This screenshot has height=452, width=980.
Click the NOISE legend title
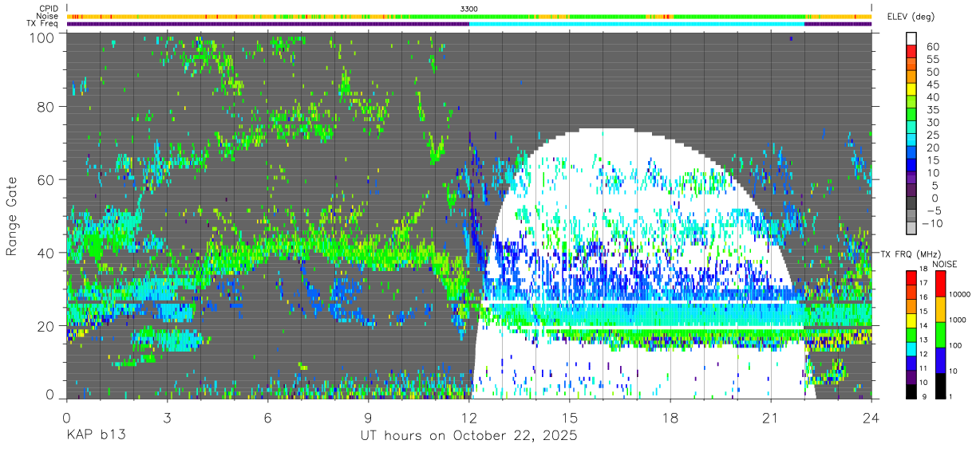pos(944,264)
